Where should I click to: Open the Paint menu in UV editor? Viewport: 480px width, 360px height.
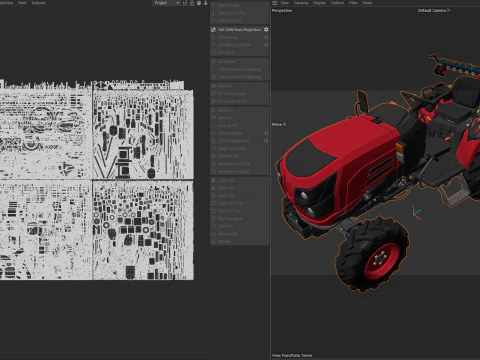point(22,3)
